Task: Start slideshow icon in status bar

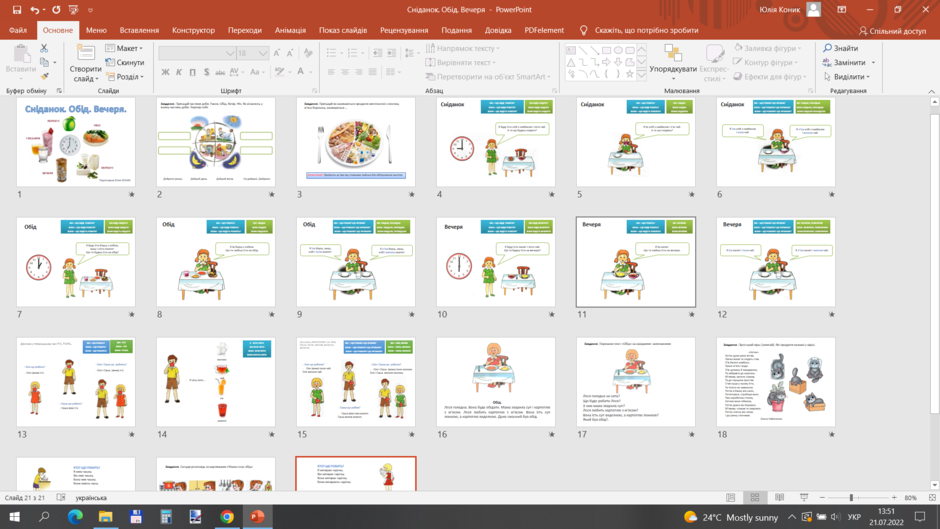Action: click(x=804, y=498)
